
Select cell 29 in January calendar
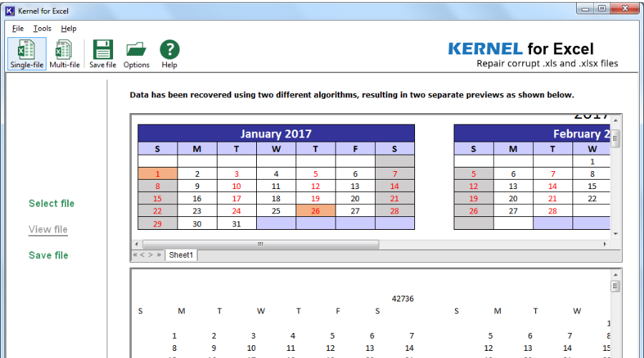(x=157, y=223)
